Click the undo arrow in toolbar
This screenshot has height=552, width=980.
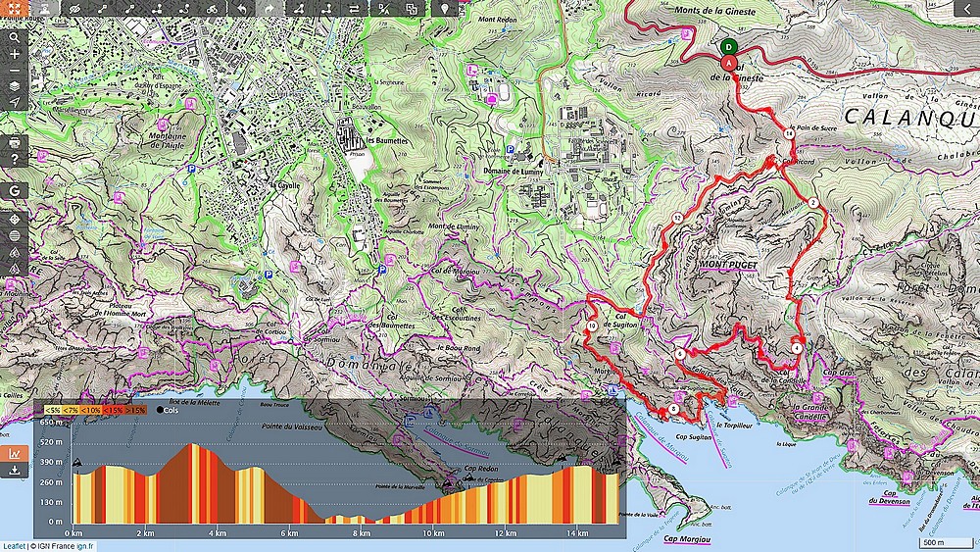tap(242, 8)
